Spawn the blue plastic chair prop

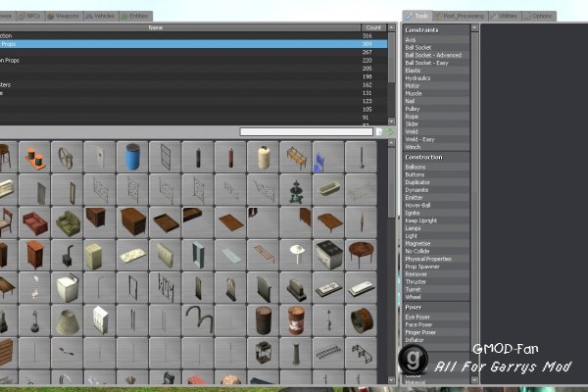click(328, 157)
